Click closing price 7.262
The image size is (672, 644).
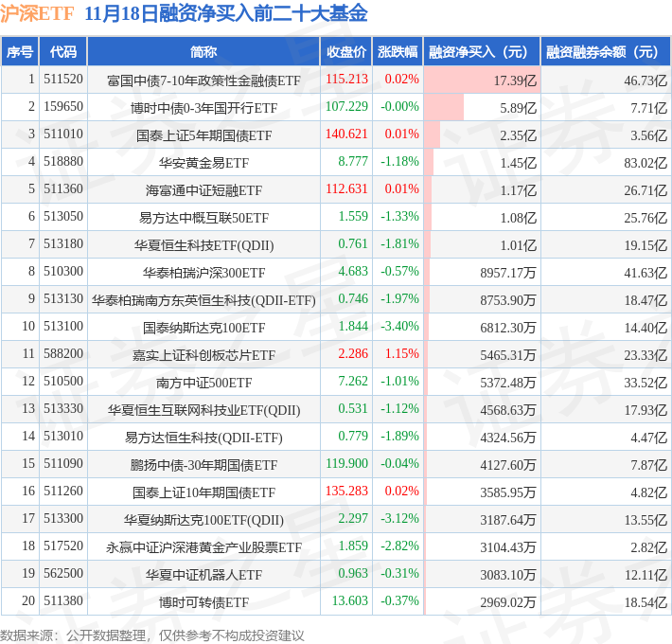(353, 381)
